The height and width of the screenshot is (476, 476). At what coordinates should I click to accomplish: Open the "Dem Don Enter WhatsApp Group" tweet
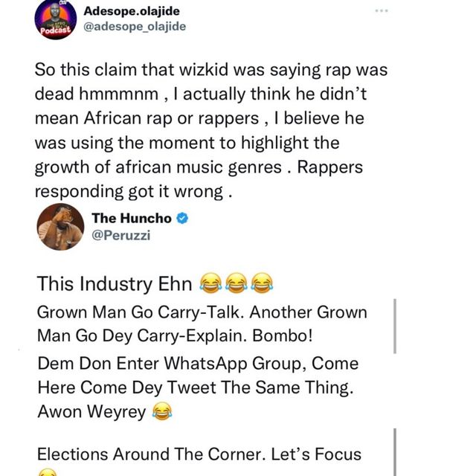[197, 387]
